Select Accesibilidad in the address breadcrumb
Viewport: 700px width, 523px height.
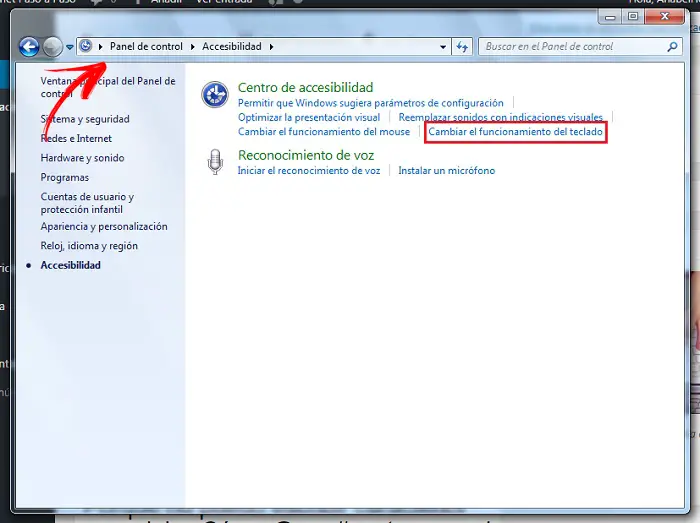[x=232, y=46]
